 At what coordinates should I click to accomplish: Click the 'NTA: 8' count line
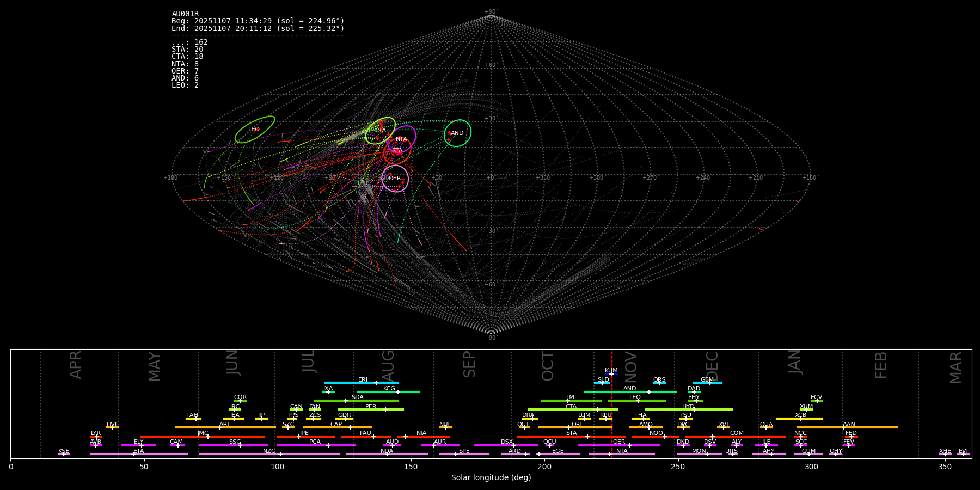(185, 64)
